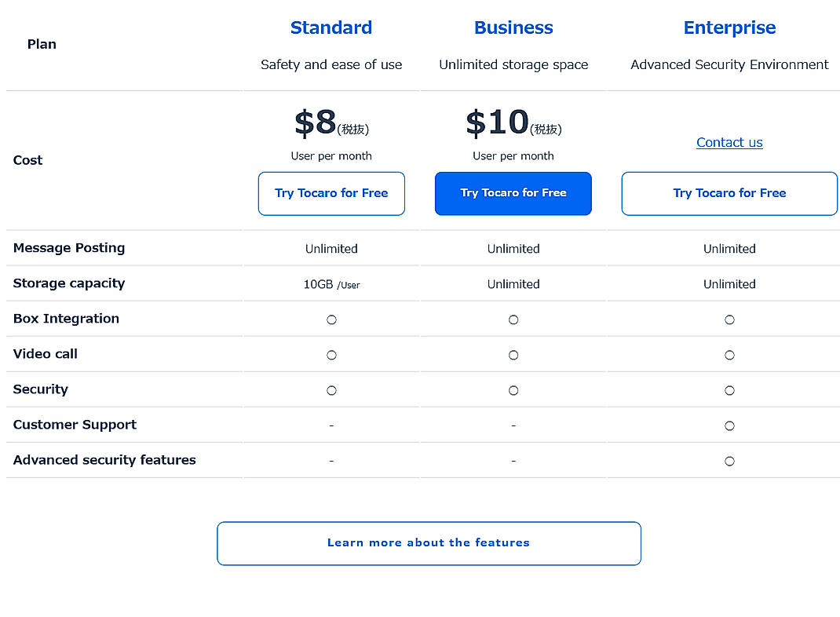Image resolution: width=840 pixels, height=617 pixels.
Task: Click the Message Posting row label
Action: pyautogui.click(x=69, y=248)
